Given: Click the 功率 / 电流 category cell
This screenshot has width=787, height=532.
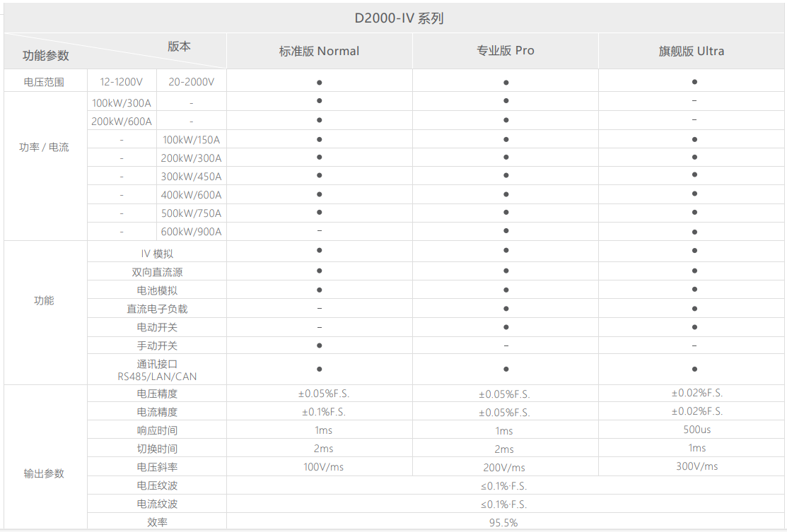Looking at the screenshot, I should point(44,148).
